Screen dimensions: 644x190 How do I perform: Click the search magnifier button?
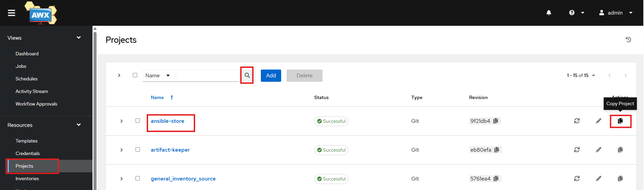(x=247, y=75)
